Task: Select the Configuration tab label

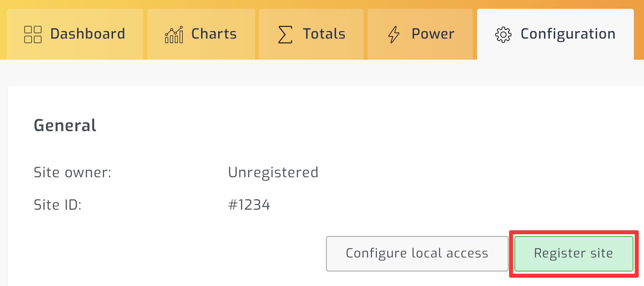Action: pyautogui.click(x=568, y=34)
